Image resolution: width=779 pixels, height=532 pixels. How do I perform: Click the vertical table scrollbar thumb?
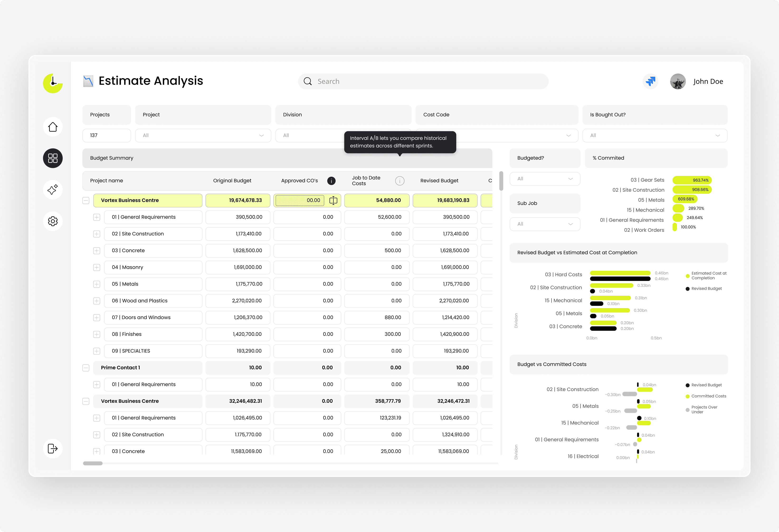501,181
